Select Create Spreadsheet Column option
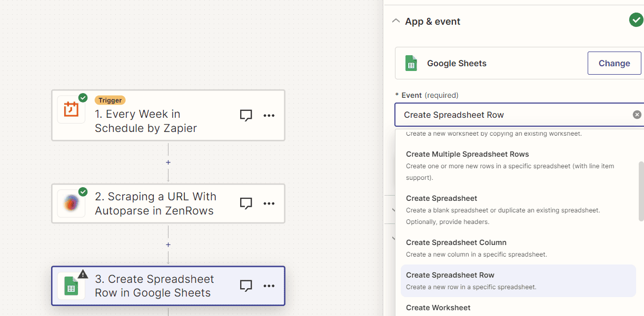 [518, 248]
